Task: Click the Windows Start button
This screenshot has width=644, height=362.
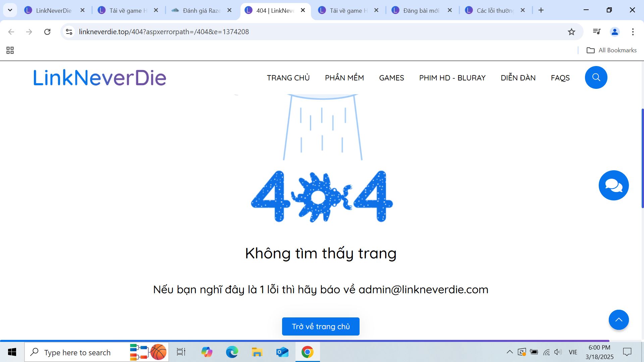Action: point(12,352)
